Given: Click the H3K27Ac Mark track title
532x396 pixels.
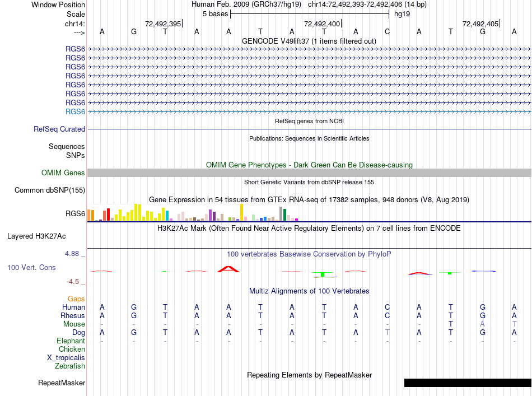Looking at the screenshot, I should (x=309, y=228).
